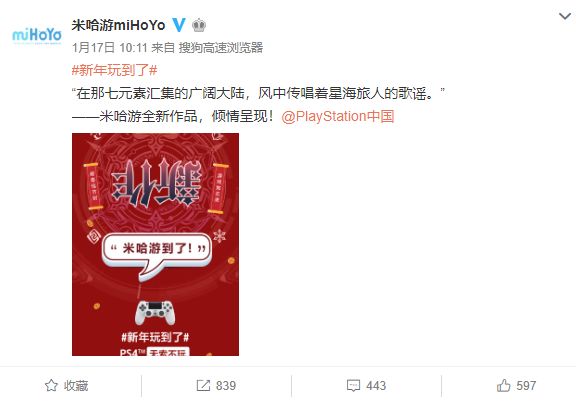Viewport: 576px width, 404px height.
Task: Select the 收藏 favorite label
Action: [x=76, y=386]
